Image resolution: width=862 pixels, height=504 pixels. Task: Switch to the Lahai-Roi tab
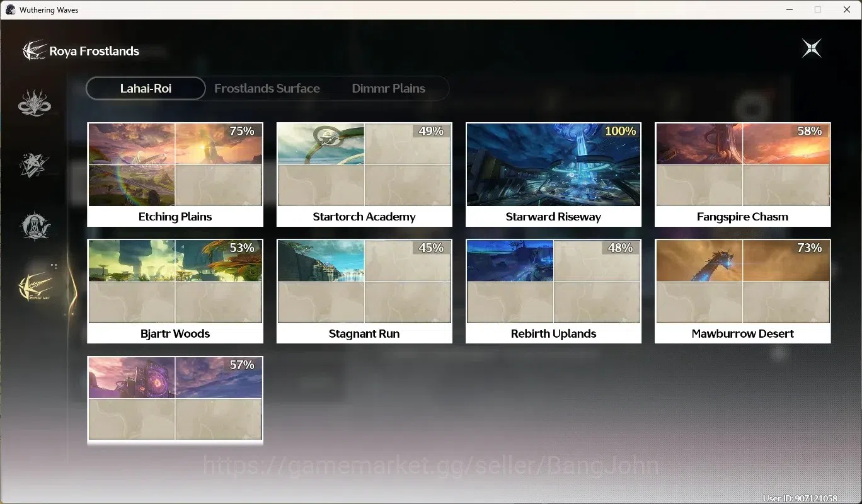[x=146, y=88]
